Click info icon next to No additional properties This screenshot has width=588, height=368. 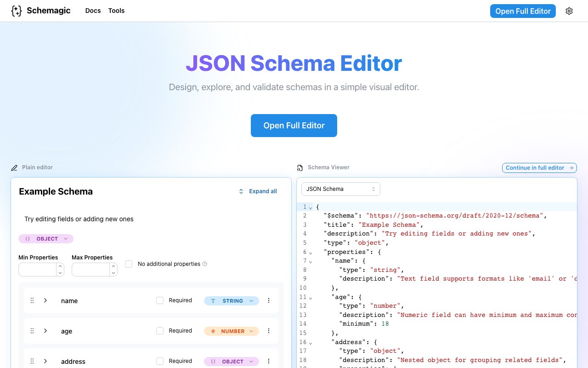click(205, 264)
